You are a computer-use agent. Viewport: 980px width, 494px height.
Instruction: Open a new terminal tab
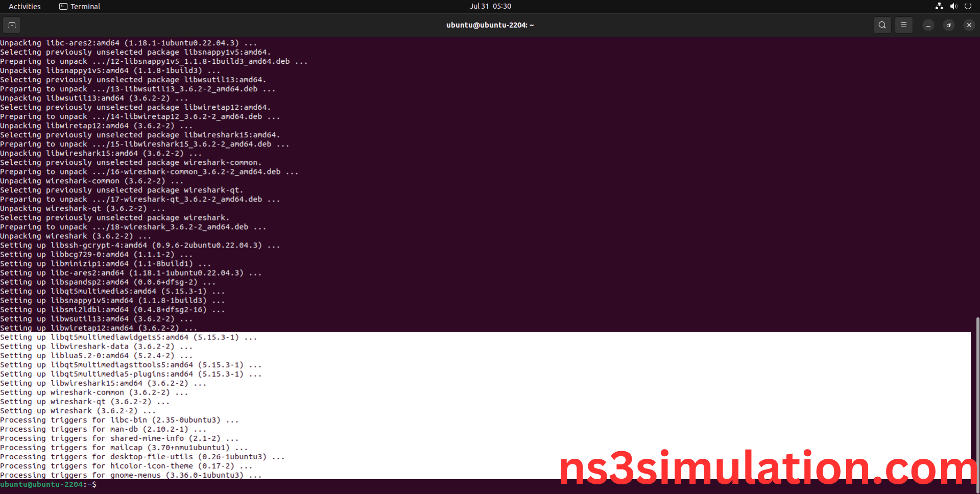[x=11, y=24]
